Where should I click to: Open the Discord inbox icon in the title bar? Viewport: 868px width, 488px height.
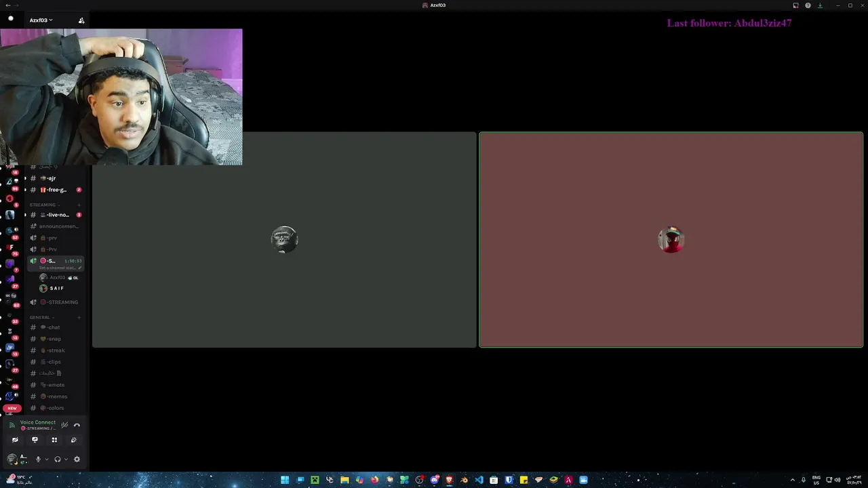click(x=795, y=5)
